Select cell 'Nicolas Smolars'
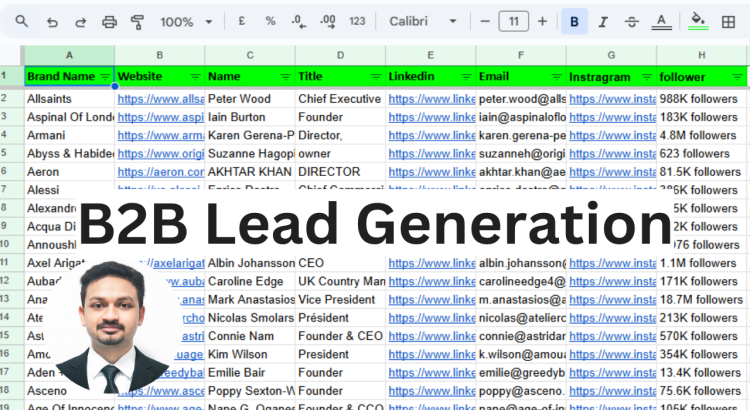Screen dimensions: 750x410 coord(250,318)
